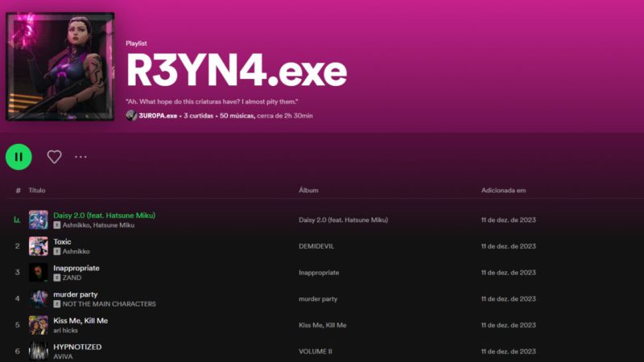Select the murder party track title
The width and height of the screenshot is (644, 362).
pos(76,294)
